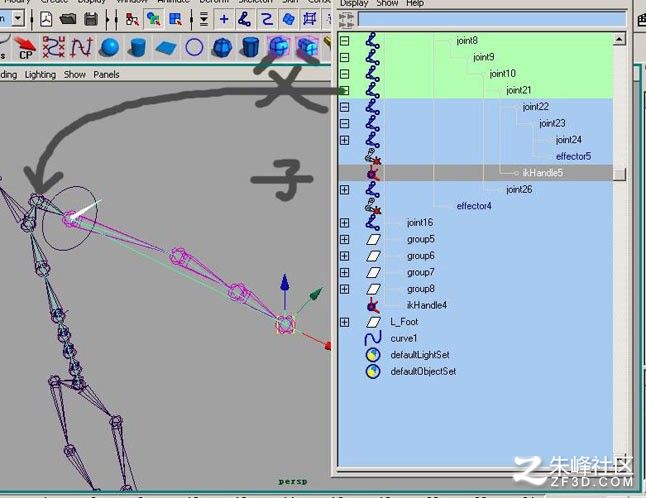646x498 pixels.
Task: Select joint22 label in the Outliner
Action: pyautogui.click(x=536, y=107)
